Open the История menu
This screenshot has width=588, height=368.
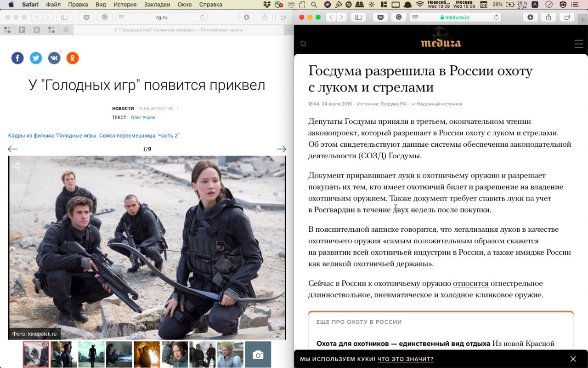pos(125,5)
